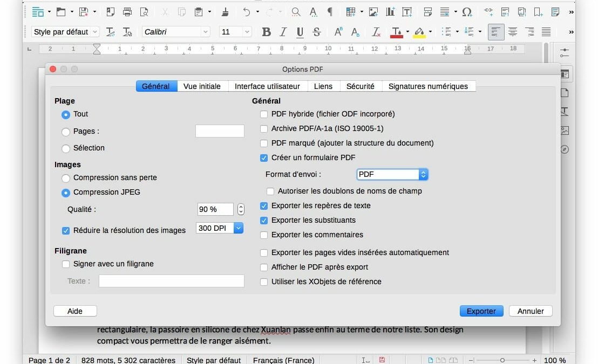This screenshot has height=364, width=598.
Task: Click the Exporter button
Action: (x=481, y=311)
